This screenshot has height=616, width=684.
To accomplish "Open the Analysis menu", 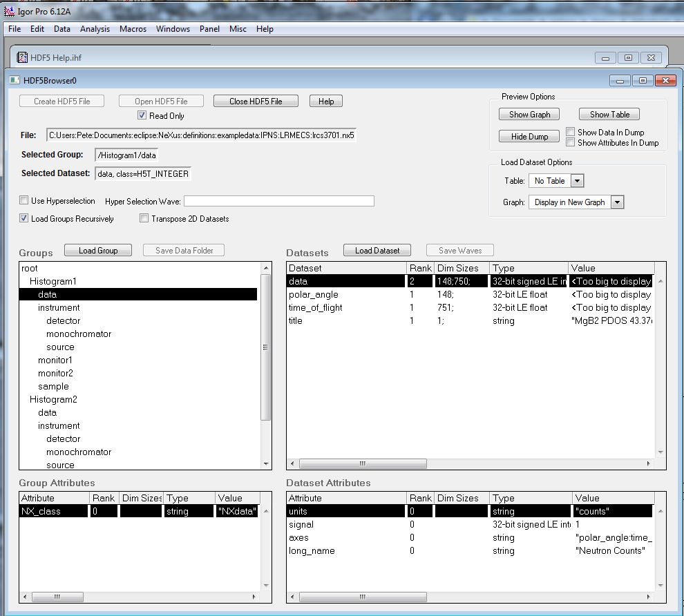I will coord(95,29).
